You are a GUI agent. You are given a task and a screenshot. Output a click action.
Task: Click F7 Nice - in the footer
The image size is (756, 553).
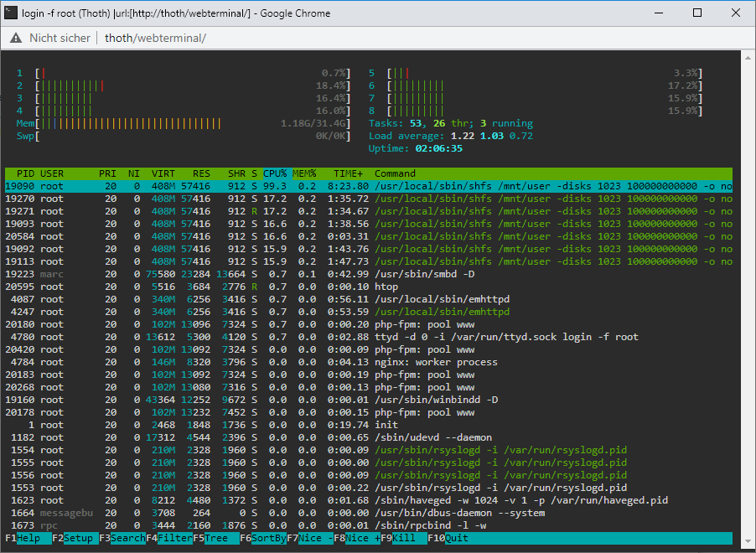point(310,538)
